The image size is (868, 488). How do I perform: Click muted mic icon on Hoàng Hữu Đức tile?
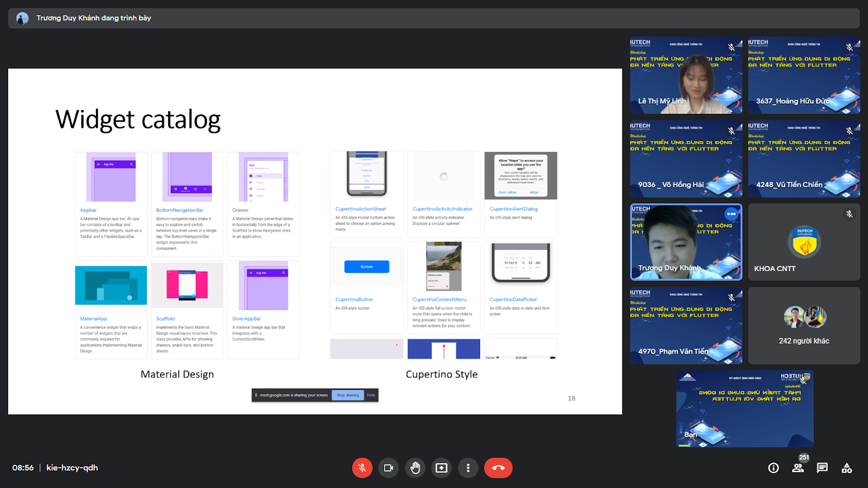coord(850,47)
